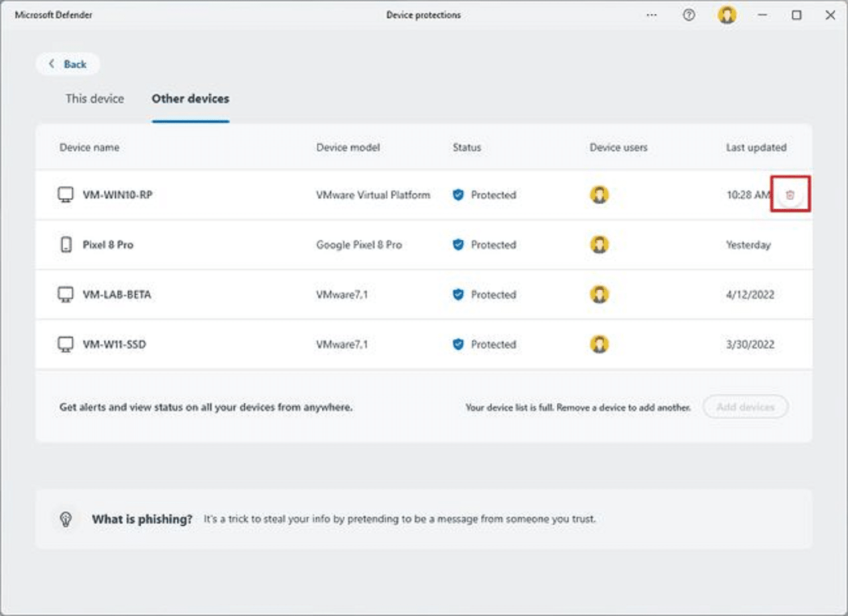This screenshot has height=616, width=848.
Task: Click the Yesterday last updated value
Action: point(748,245)
